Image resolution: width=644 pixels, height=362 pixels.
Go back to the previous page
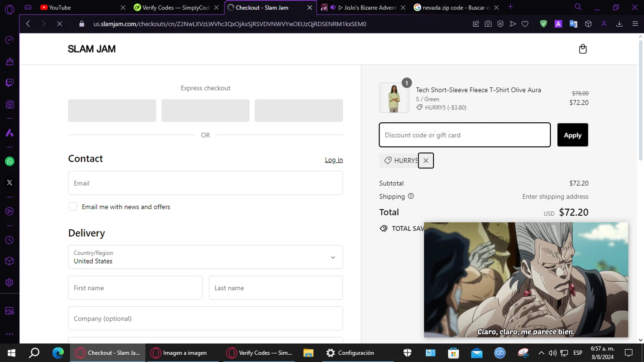pos(28,24)
